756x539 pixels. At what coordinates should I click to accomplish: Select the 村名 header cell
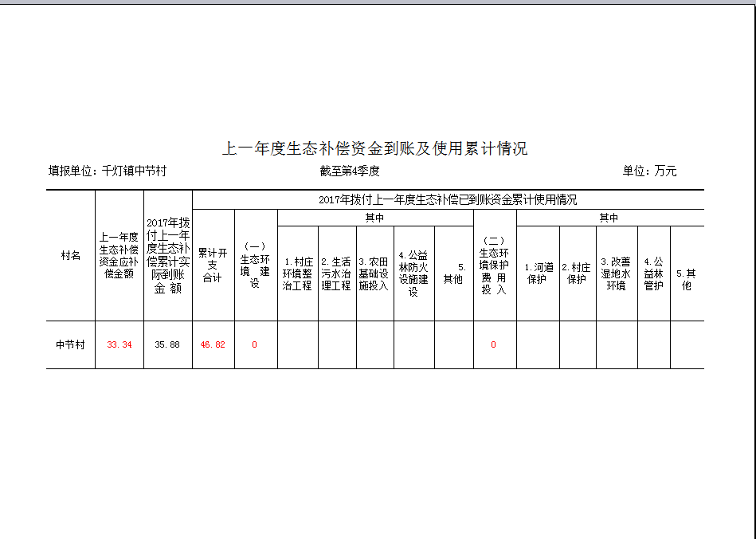[x=71, y=256]
